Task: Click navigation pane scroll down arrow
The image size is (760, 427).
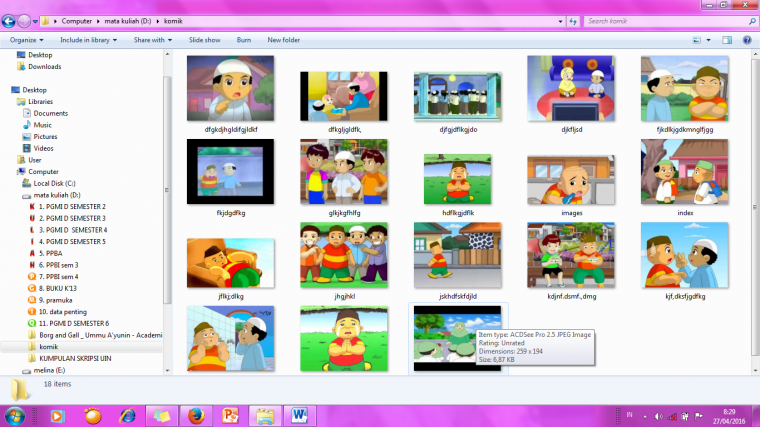Action: (x=167, y=371)
